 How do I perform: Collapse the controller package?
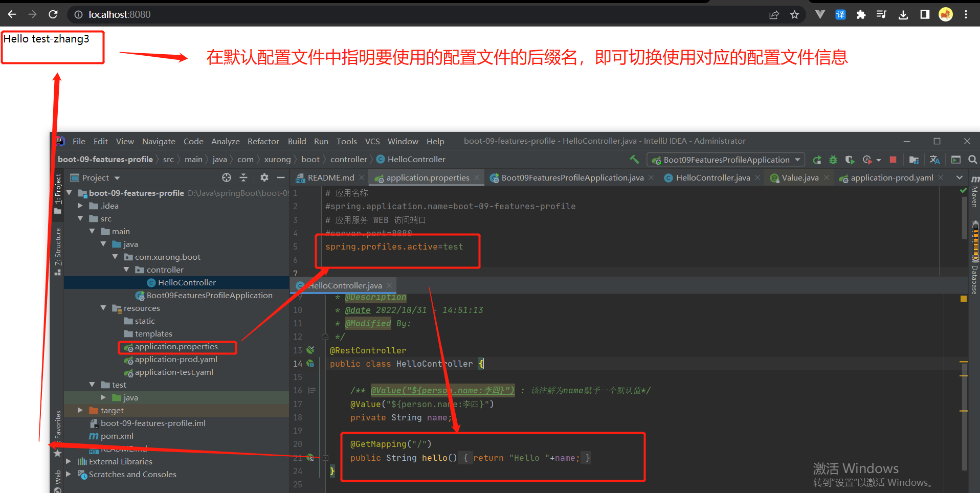(126, 270)
